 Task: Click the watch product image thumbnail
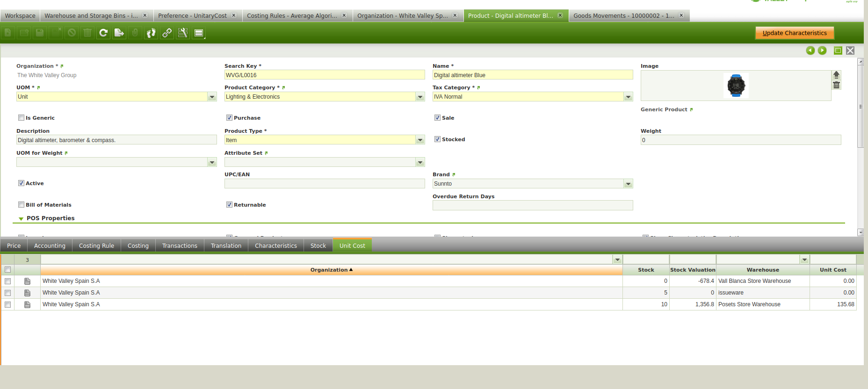[x=736, y=86]
